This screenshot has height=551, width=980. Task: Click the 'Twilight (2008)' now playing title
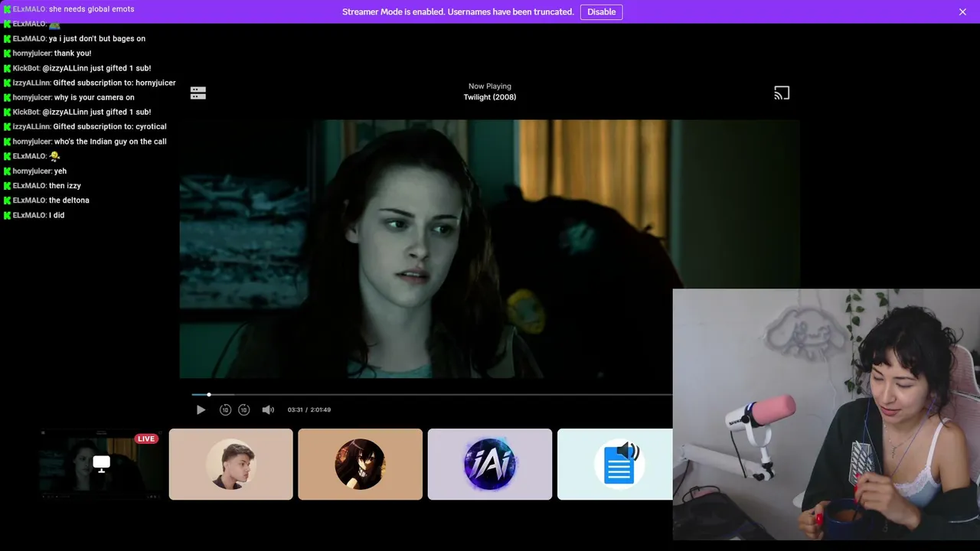click(490, 97)
